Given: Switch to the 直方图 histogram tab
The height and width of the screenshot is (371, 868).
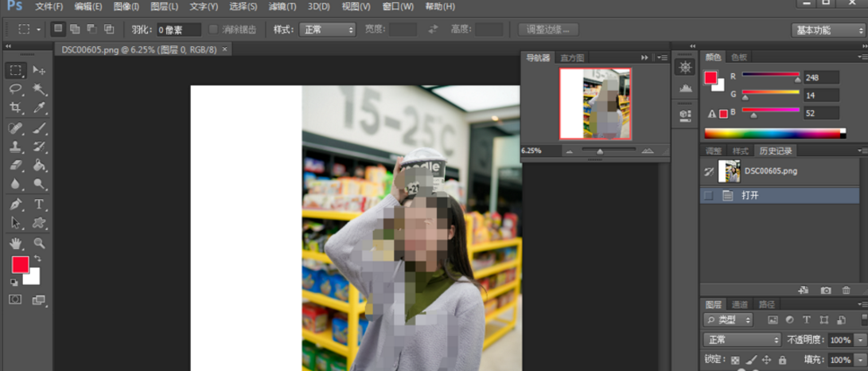Looking at the screenshot, I should click(x=572, y=57).
